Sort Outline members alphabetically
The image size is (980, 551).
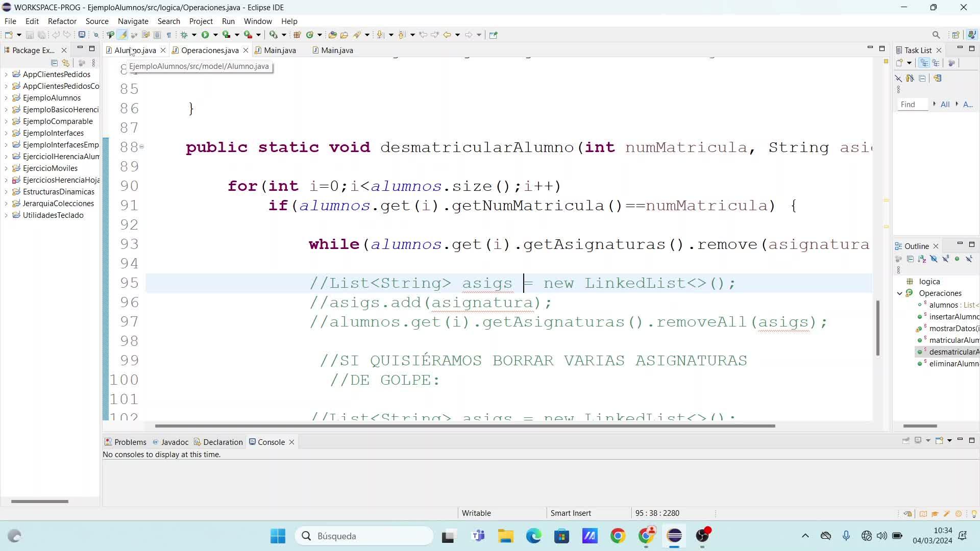pos(922,259)
